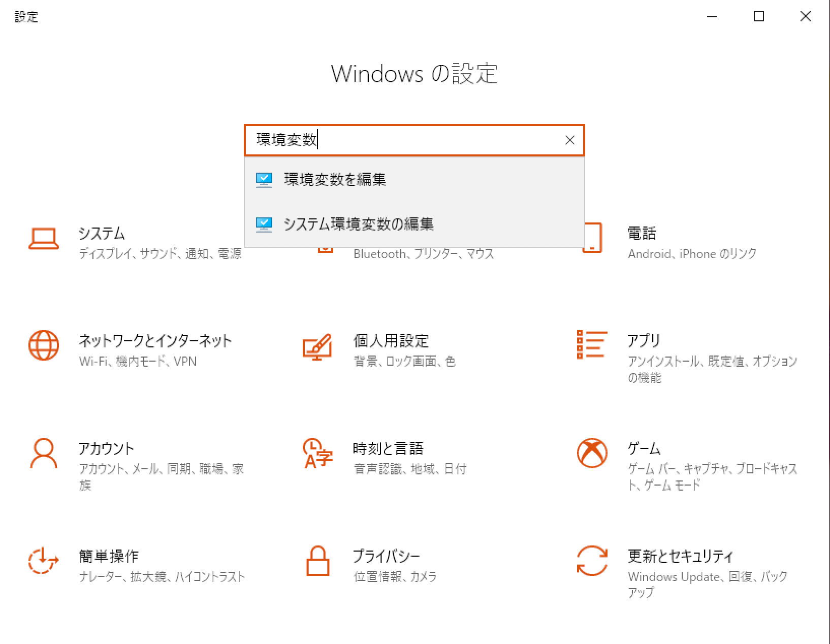830x644 pixels.
Task: Open アカウント settings title
Action: pyautogui.click(x=107, y=448)
